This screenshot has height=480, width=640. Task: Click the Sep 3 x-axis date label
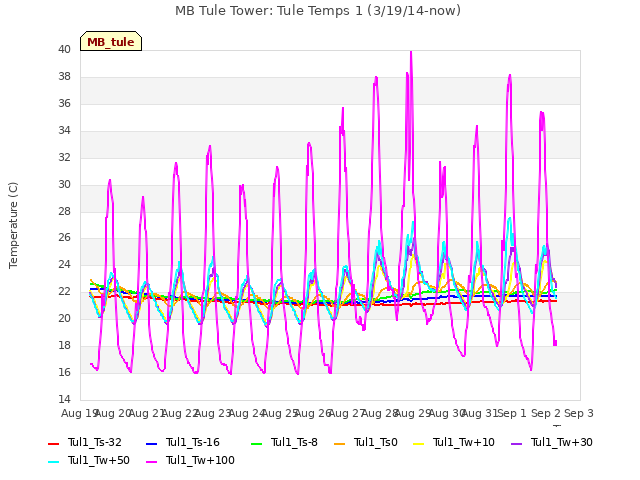pyautogui.click(x=579, y=413)
